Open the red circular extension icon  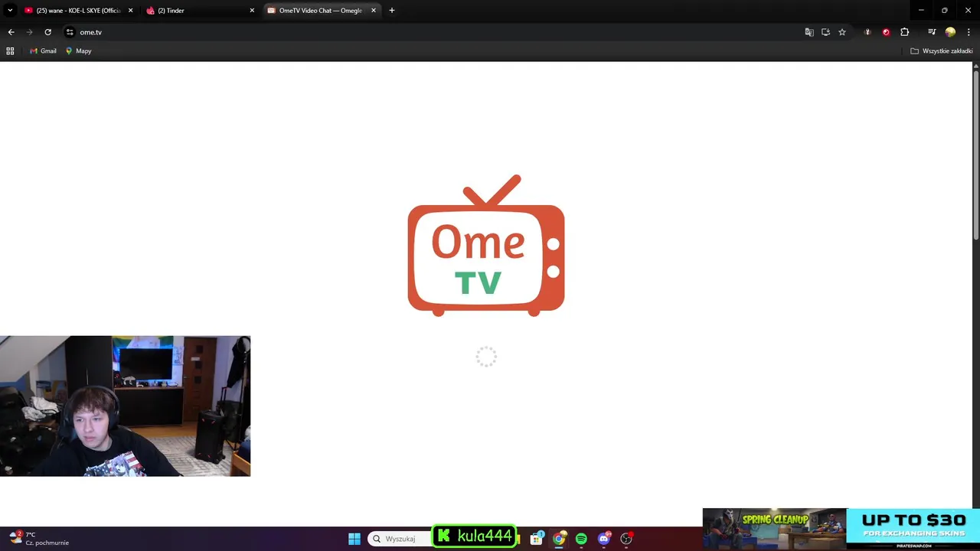pos(886,32)
